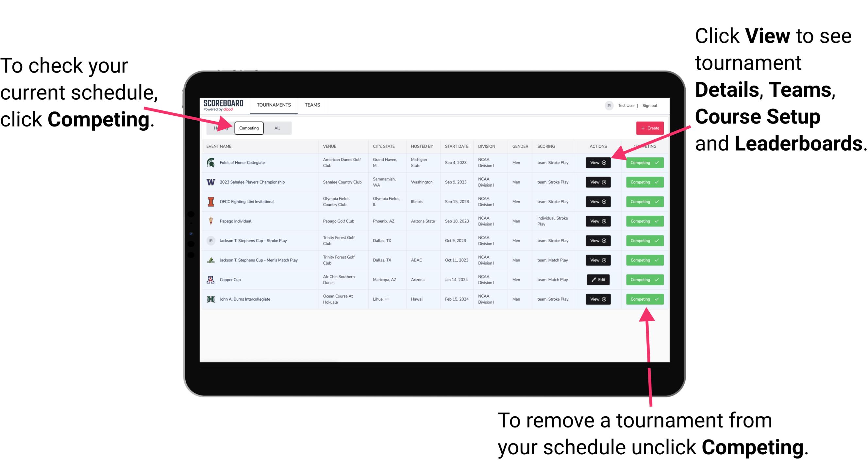Expand the All tournaments filter tab
Viewport: 868px width, 467px height.
pos(276,128)
